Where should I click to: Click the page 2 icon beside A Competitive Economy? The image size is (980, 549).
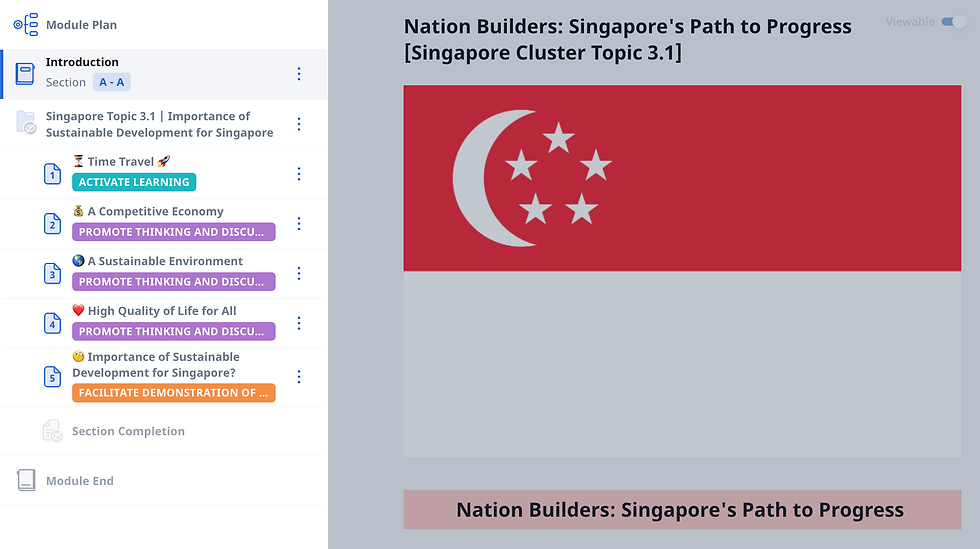point(52,223)
